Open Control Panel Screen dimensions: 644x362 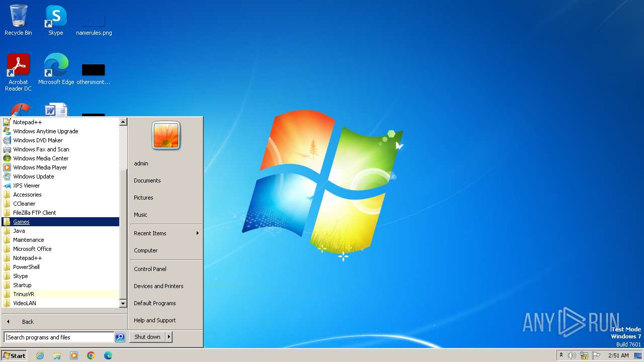166,269
